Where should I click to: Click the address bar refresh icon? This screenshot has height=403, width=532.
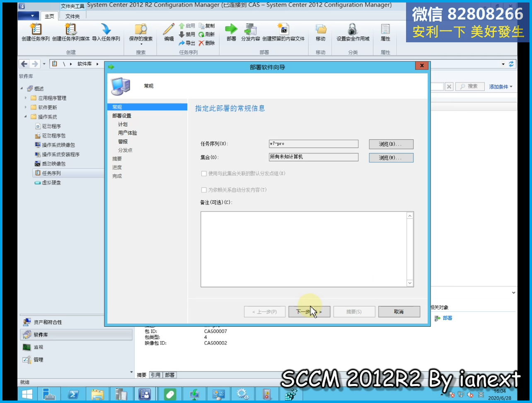tap(511, 64)
